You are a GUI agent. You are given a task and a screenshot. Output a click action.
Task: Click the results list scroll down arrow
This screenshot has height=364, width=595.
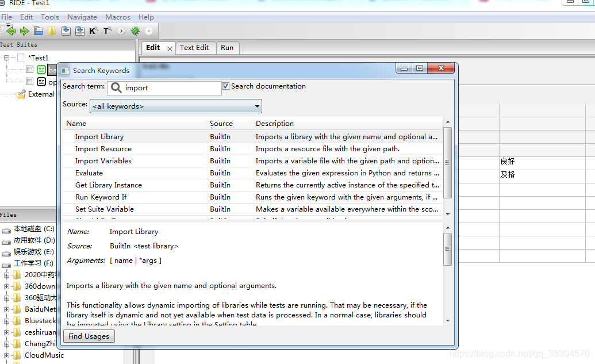pyautogui.click(x=448, y=214)
